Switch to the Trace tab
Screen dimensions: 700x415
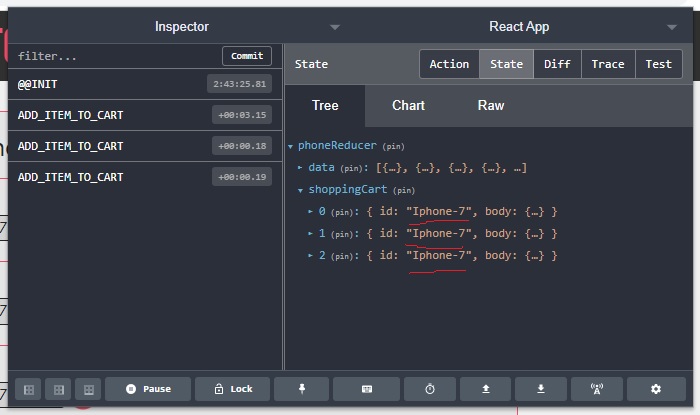(x=608, y=64)
